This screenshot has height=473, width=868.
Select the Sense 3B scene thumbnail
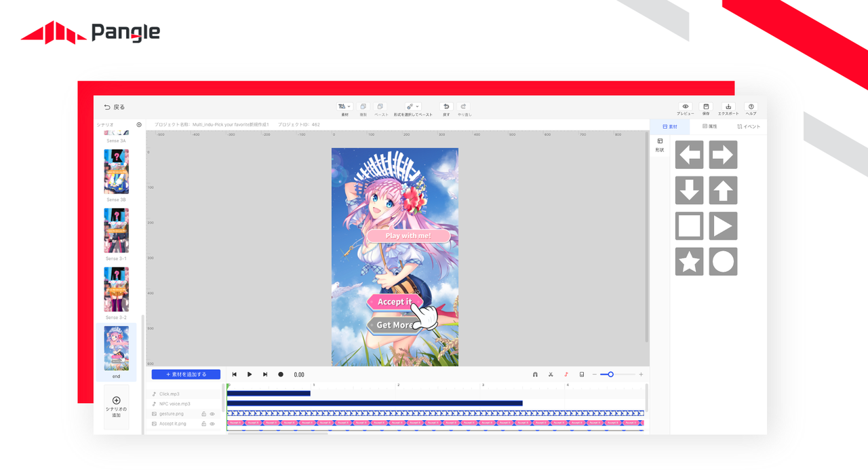click(116, 172)
